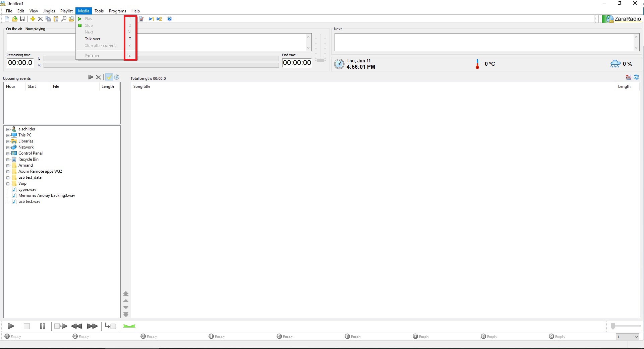Click jingle slot 1 Empty button

13,337
